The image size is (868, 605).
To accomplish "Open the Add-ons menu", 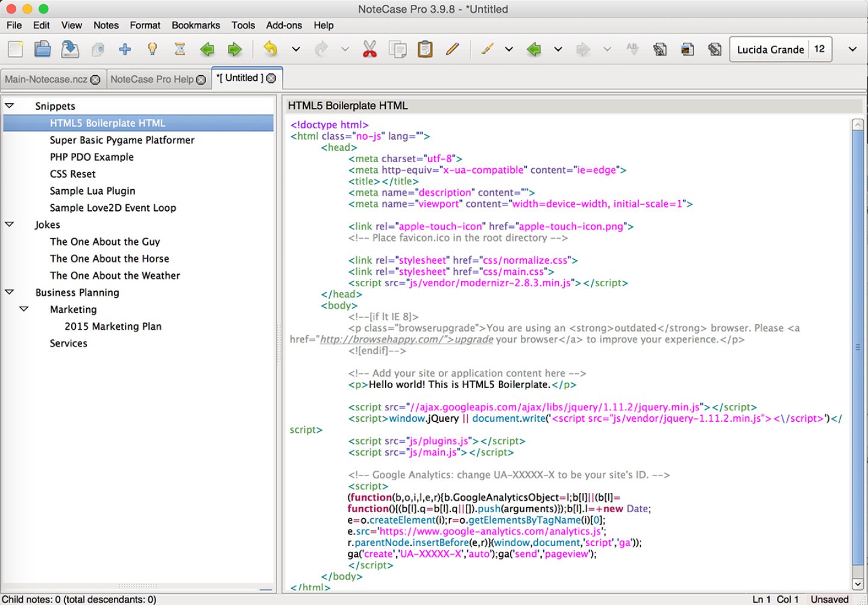I will point(284,25).
